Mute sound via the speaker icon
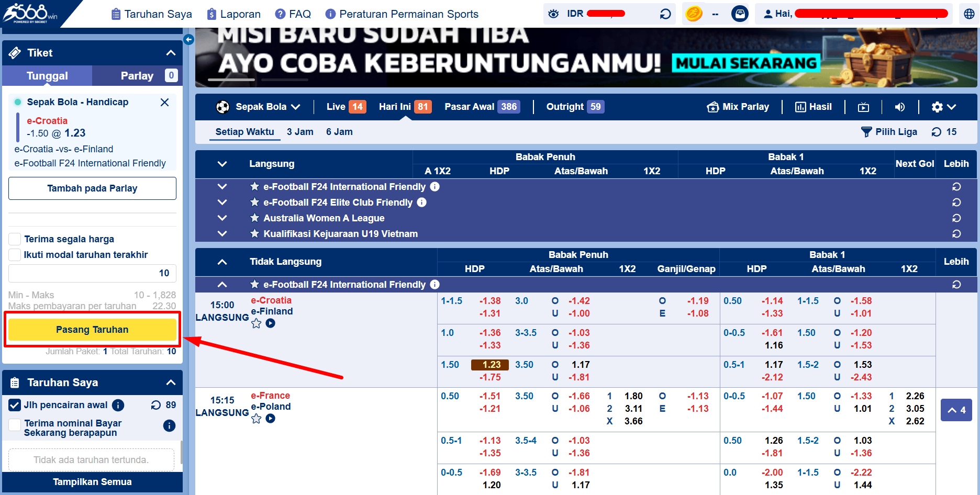Image resolution: width=980 pixels, height=495 pixels. pyautogui.click(x=900, y=107)
